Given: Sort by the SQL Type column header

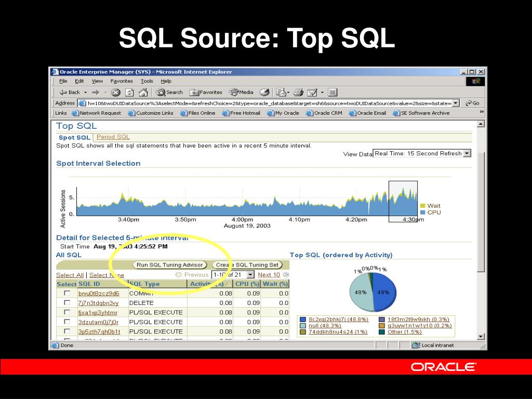Looking at the screenshot, I should pos(157,284).
